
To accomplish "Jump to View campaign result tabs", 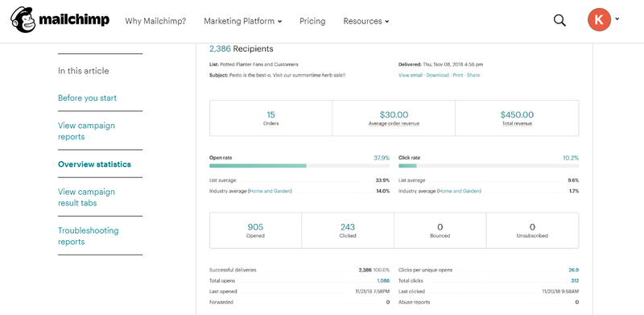I will pyautogui.click(x=86, y=197).
